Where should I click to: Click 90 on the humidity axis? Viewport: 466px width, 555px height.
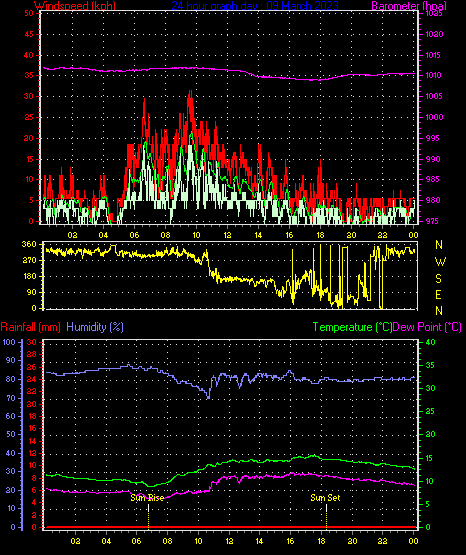pyautogui.click(x=11, y=360)
